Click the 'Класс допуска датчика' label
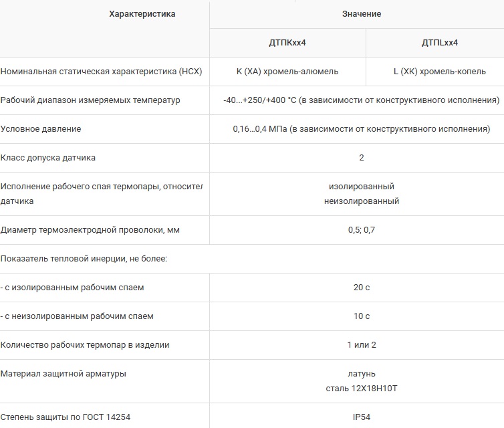Image resolution: width=504 pixels, height=428 pixels. (48, 158)
